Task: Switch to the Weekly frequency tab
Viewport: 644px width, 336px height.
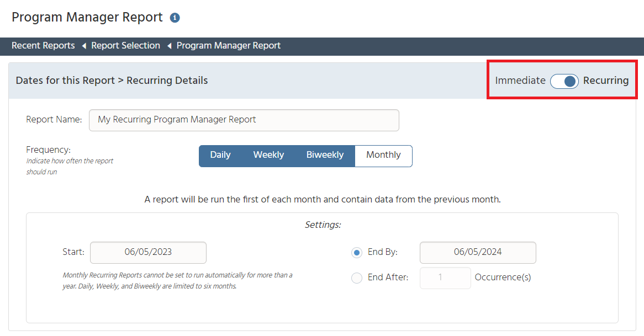Action: (x=268, y=155)
